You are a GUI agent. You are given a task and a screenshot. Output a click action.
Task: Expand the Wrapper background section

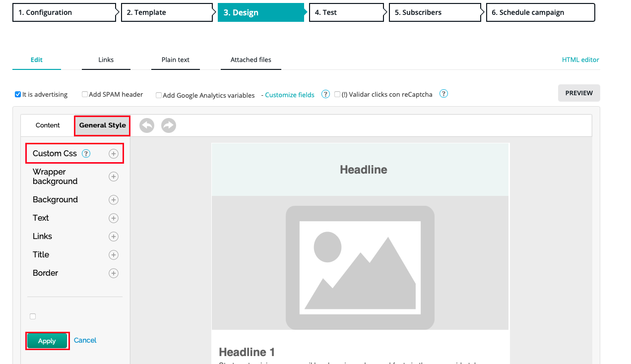(x=114, y=177)
